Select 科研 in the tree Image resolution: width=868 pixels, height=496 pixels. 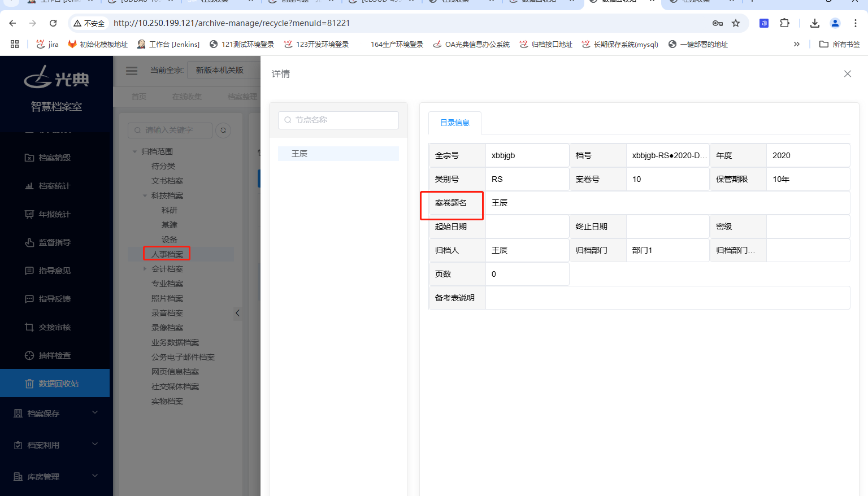pyautogui.click(x=170, y=210)
